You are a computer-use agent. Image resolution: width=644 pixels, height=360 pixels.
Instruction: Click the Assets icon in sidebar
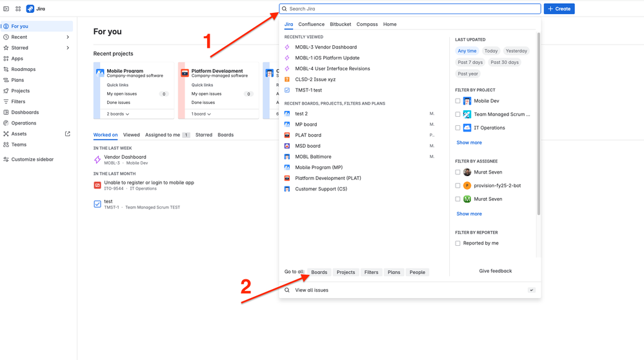(x=6, y=134)
